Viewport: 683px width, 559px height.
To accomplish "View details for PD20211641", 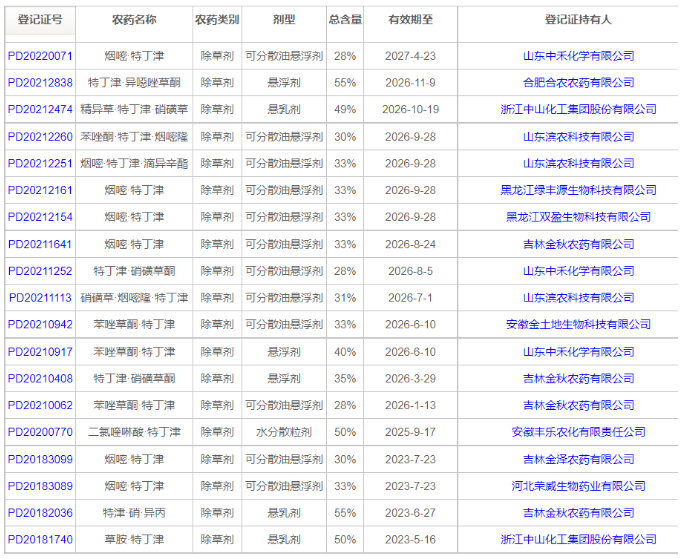I will pyautogui.click(x=40, y=244).
